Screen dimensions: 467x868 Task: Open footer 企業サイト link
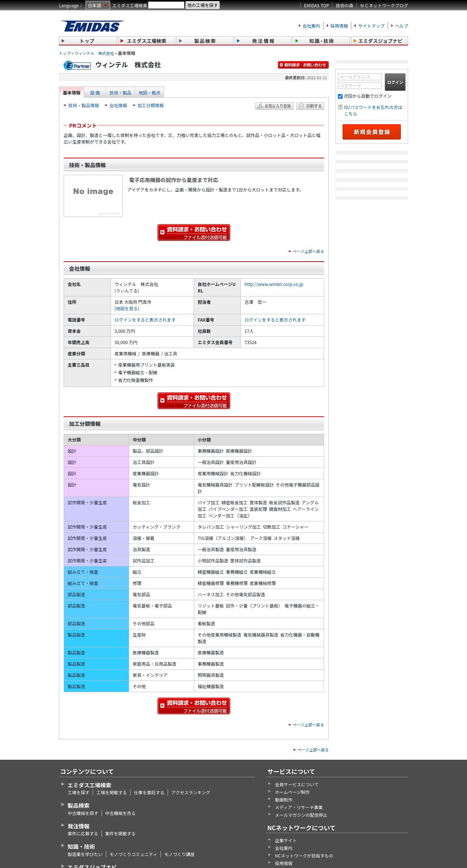(286, 841)
